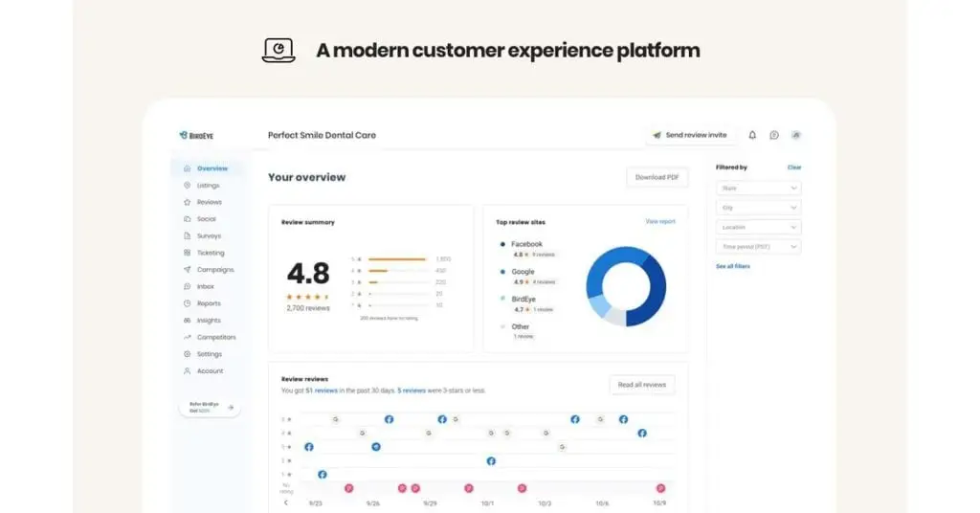Click the Send review invite button
Image resolution: width=980 pixels, height=513 pixels.
pyautogui.click(x=691, y=135)
